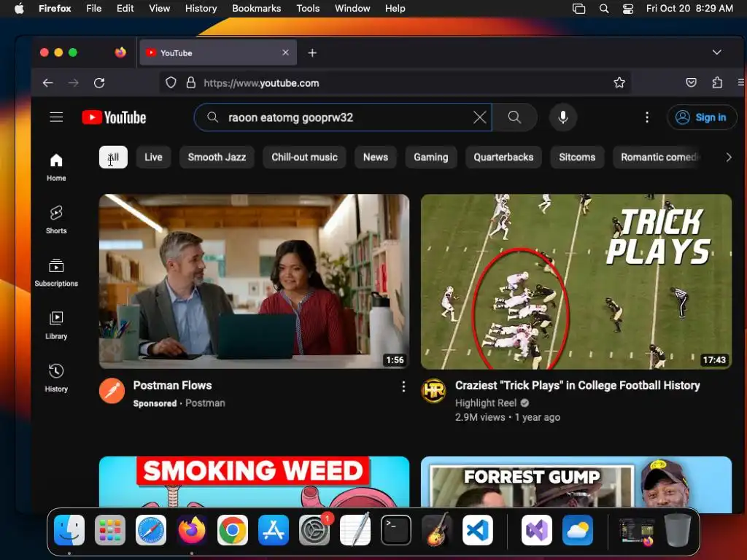
Task: Open the Firefox File menu
Action: pos(94,9)
